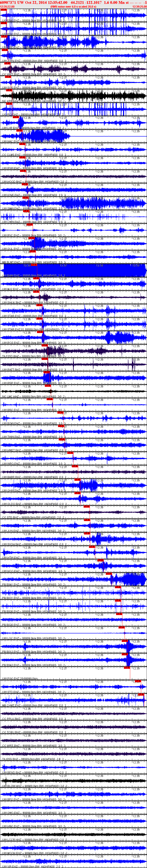This screenshot has width=147, height=868.
Task: Click the event ID 60907371 in header
Action: coord(8,2)
